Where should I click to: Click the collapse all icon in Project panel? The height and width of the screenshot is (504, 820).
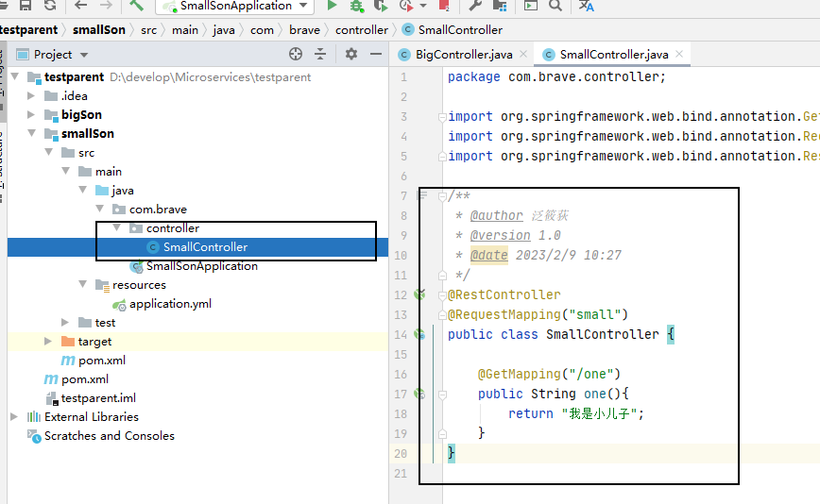[321, 55]
